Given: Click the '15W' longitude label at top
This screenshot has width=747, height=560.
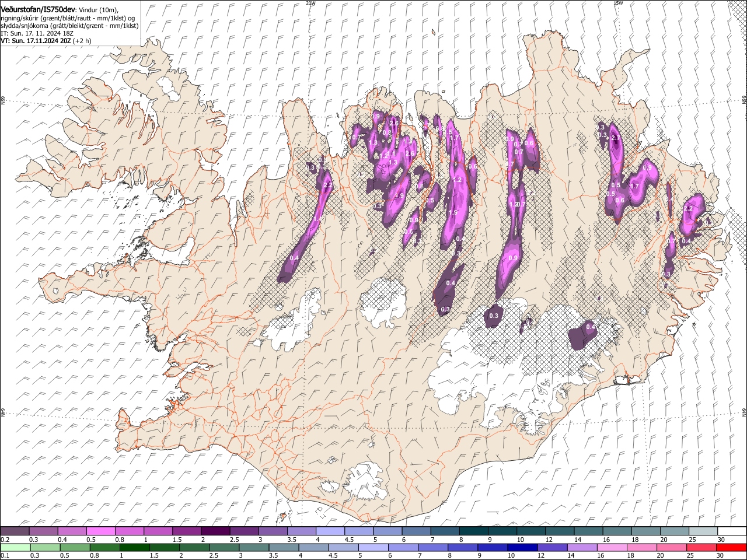Looking at the screenshot, I should click(618, 3).
